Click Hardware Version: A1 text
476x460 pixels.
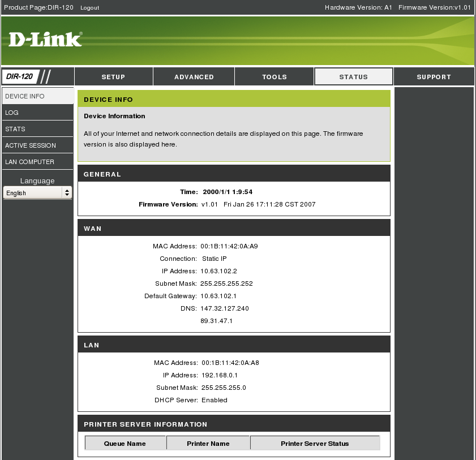[358, 7]
